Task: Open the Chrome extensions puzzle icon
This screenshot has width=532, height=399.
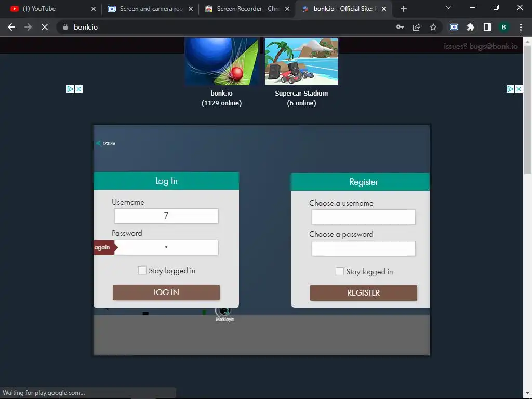Action: (x=471, y=27)
